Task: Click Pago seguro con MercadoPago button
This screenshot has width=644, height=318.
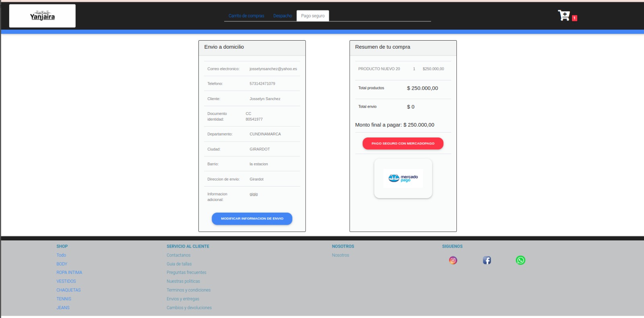Action: click(x=403, y=144)
